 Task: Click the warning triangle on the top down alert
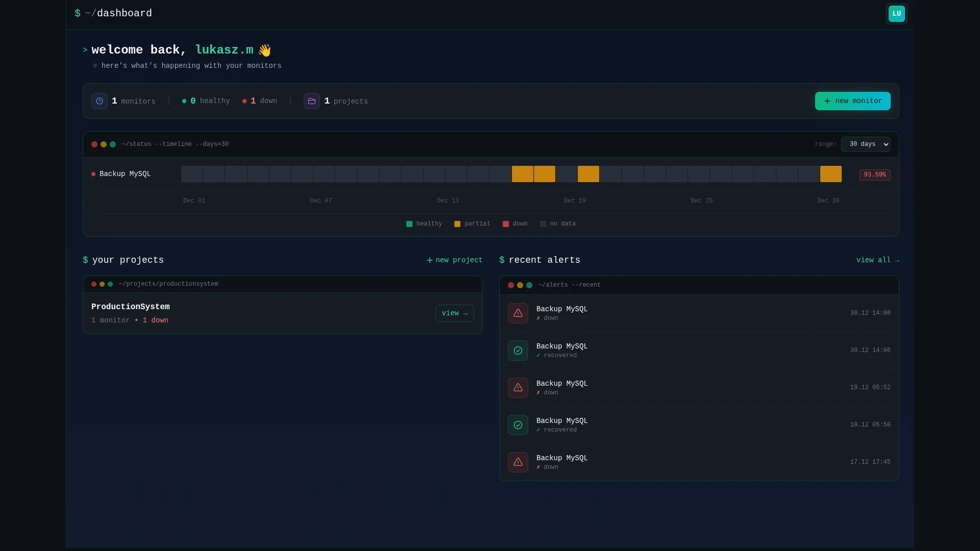(518, 313)
